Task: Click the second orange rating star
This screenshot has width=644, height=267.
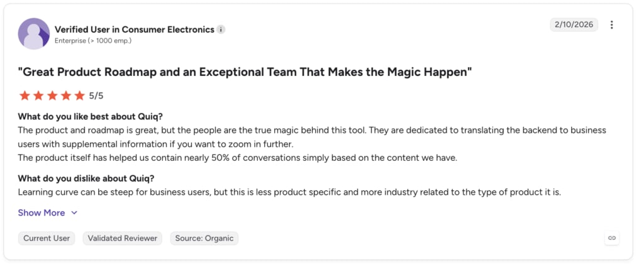Action: click(38, 96)
